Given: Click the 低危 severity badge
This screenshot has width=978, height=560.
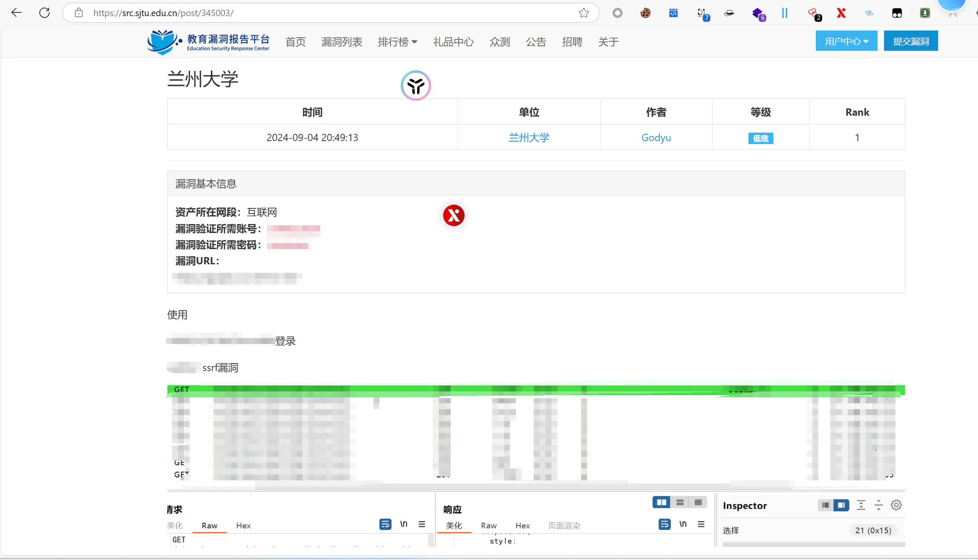Looking at the screenshot, I should click(761, 138).
